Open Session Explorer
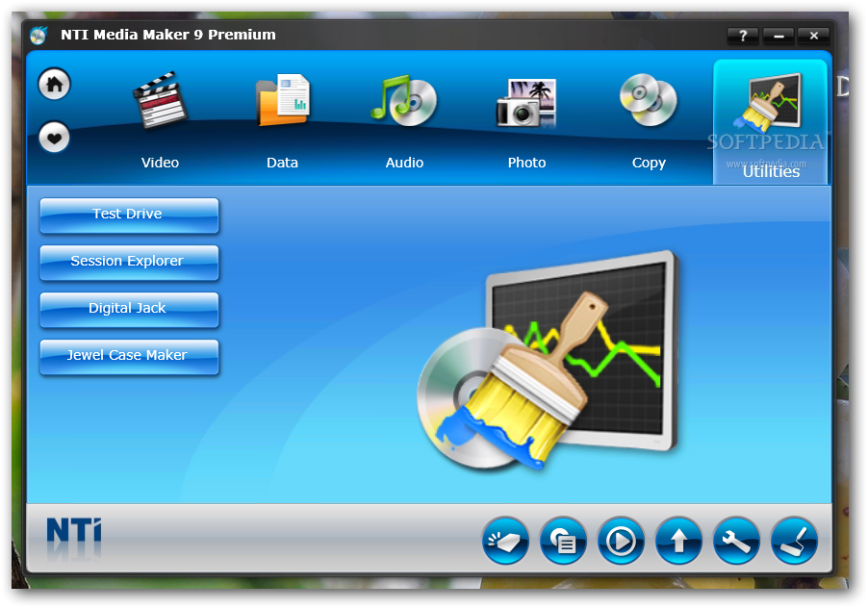This screenshot has height=608, width=868. coord(129,262)
